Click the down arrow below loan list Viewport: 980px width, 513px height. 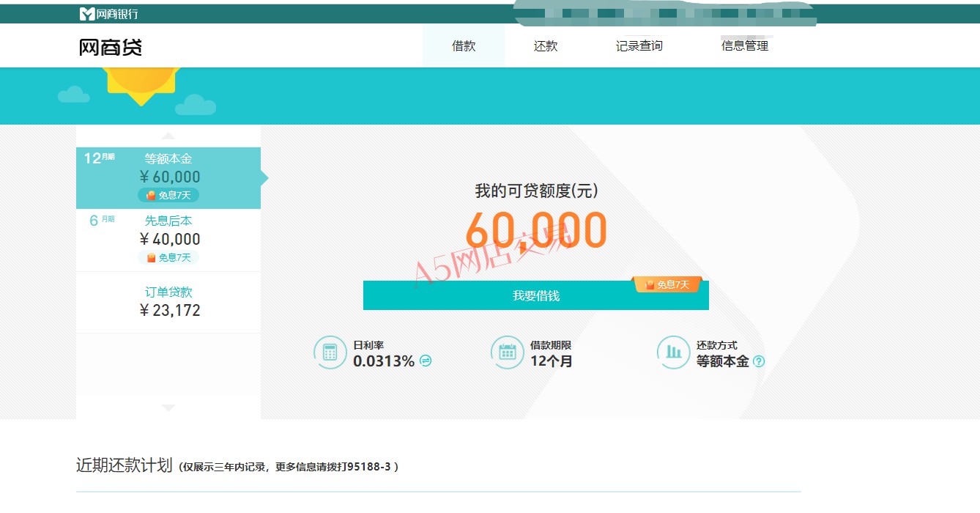(168, 407)
